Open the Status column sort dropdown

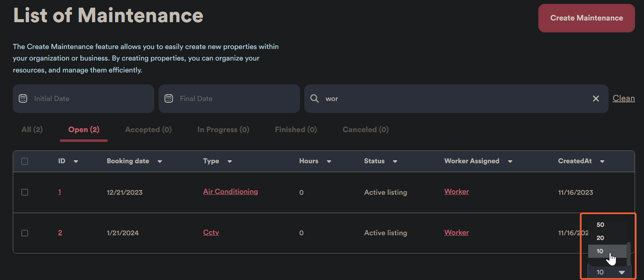[x=395, y=162]
